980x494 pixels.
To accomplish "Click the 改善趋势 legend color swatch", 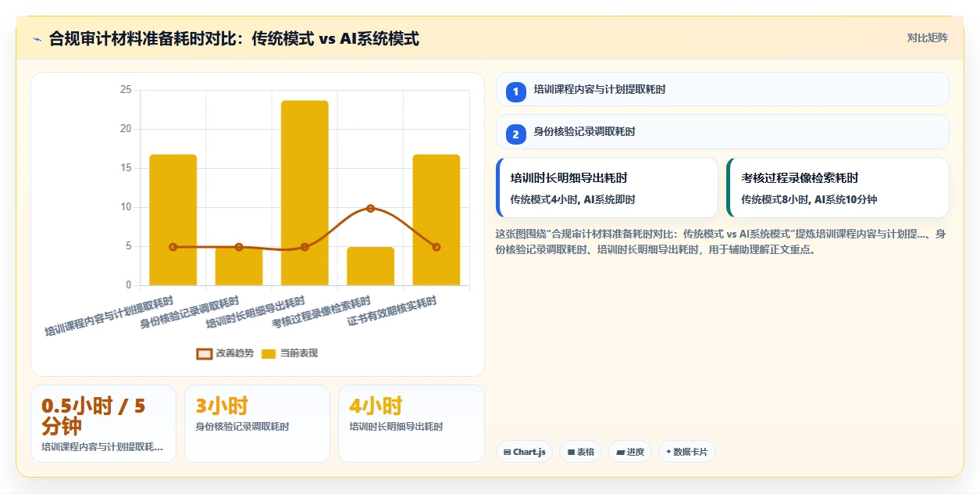I will pos(204,353).
